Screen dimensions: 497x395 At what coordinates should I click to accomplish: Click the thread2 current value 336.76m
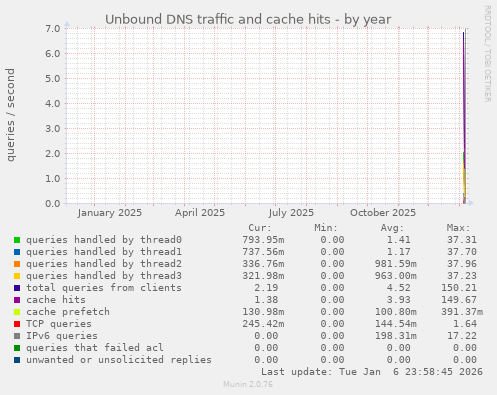tap(263, 264)
